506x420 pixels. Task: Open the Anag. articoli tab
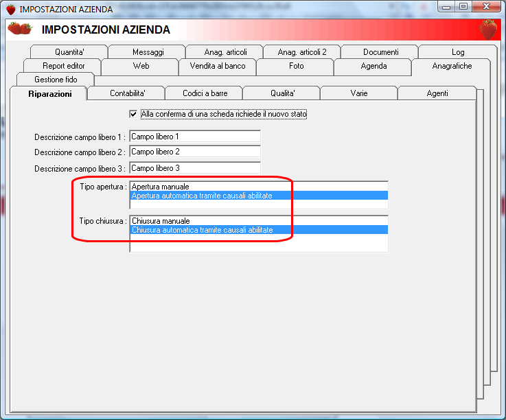pyautogui.click(x=225, y=52)
